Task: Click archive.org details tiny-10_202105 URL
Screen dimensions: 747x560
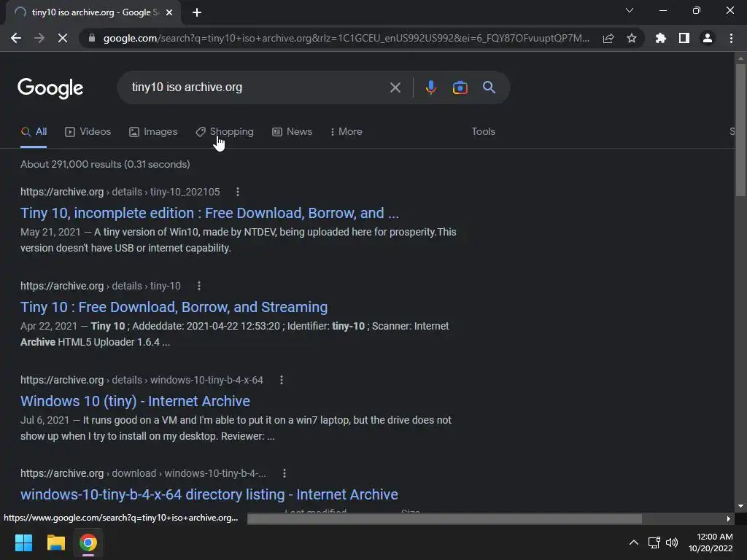Action: (120, 192)
